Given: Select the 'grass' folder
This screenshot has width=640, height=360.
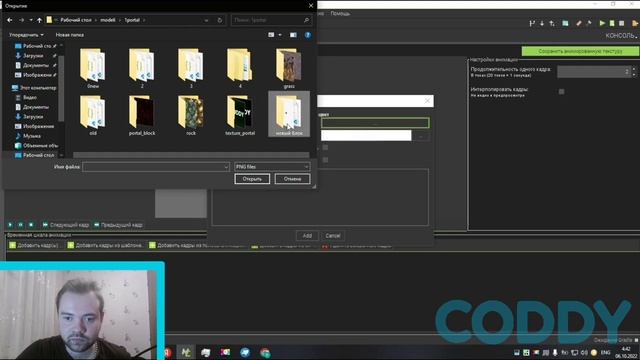Looking at the screenshot, I should [289, 68].
